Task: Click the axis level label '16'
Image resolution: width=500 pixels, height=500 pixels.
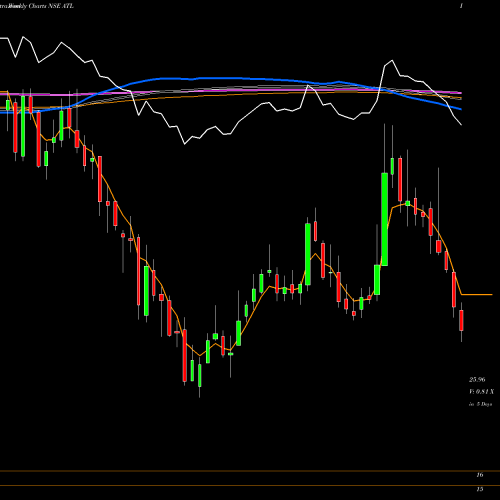Action: click(x=480, y=475)
